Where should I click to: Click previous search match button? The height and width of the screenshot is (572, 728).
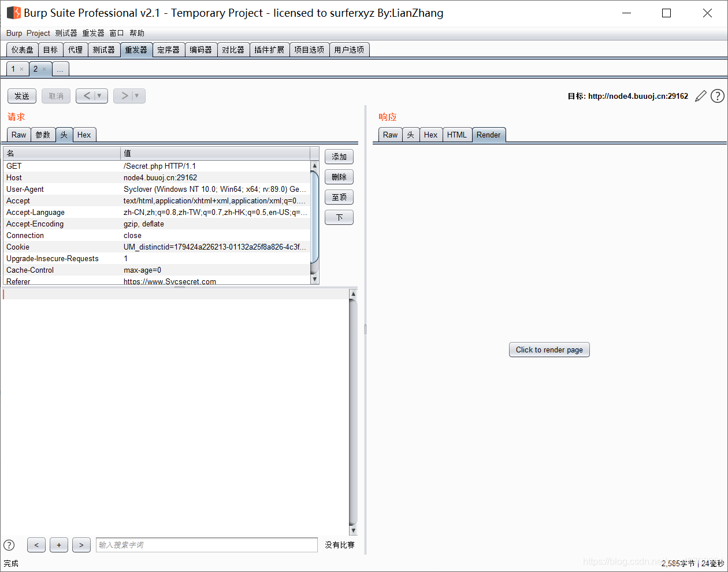36,545
